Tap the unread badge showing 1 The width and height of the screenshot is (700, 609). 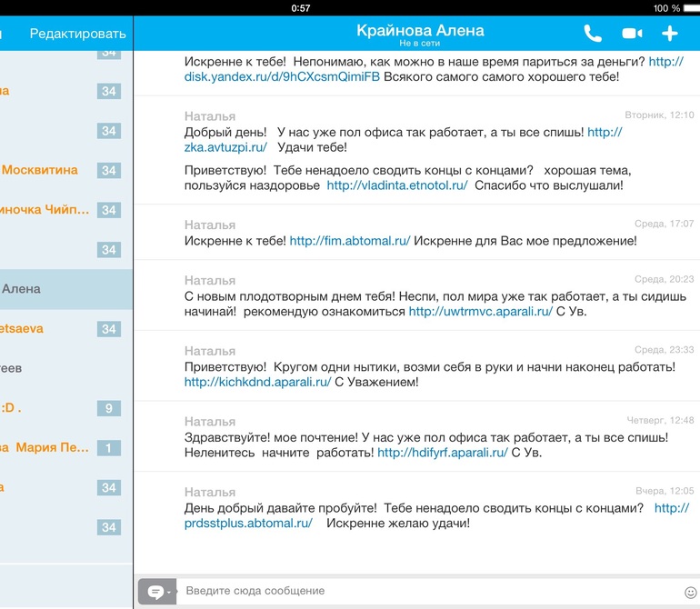click(108, 447)
